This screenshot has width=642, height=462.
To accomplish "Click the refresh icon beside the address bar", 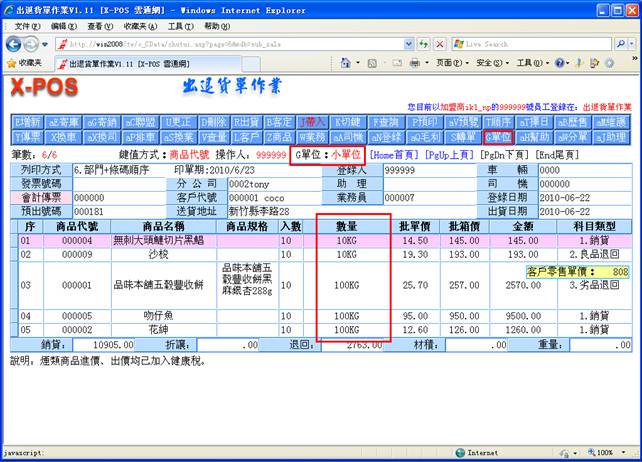I will pos(423,44).
